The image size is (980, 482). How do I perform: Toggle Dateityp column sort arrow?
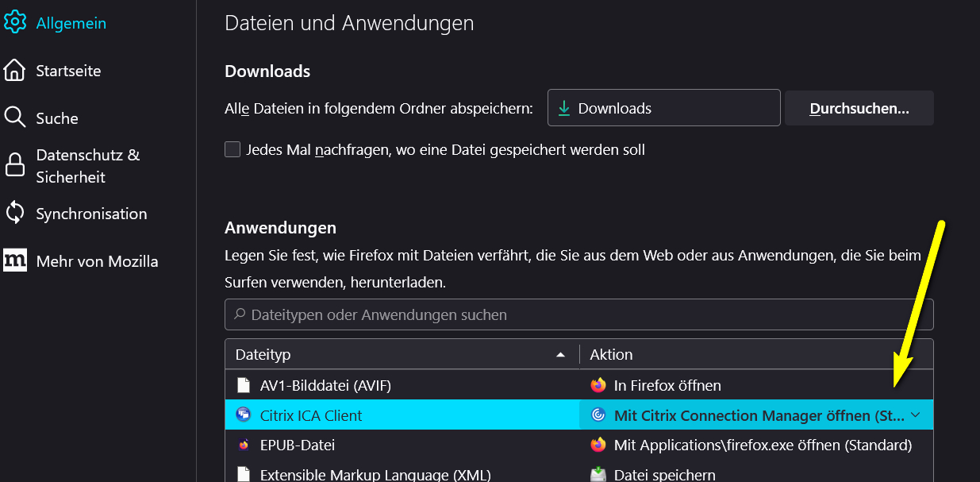(x=563, y=353)
